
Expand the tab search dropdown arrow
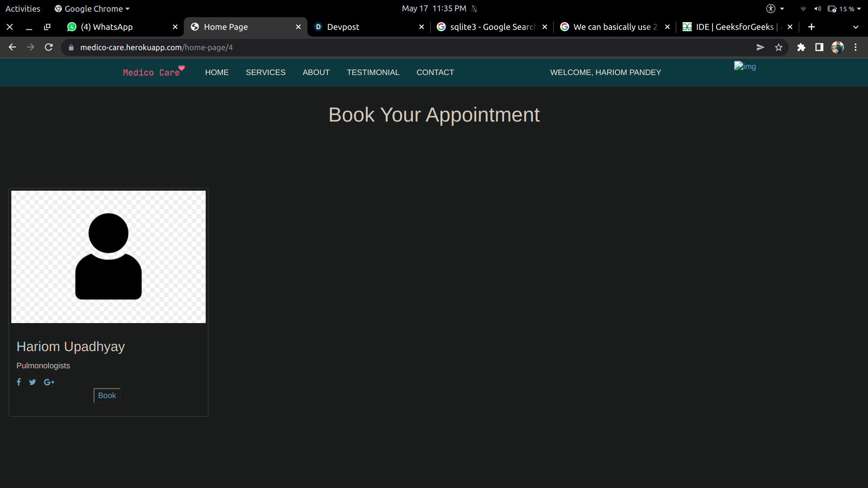click(855, 27)
